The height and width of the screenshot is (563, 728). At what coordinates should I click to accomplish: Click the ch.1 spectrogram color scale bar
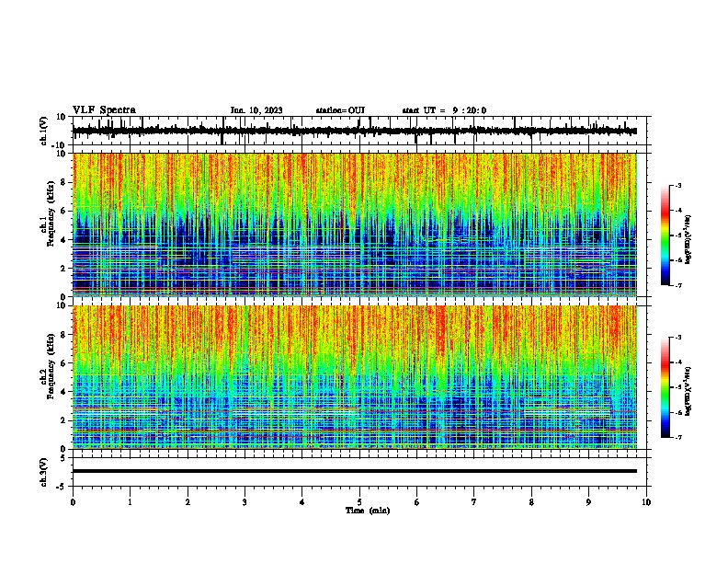tap(665, 236)
